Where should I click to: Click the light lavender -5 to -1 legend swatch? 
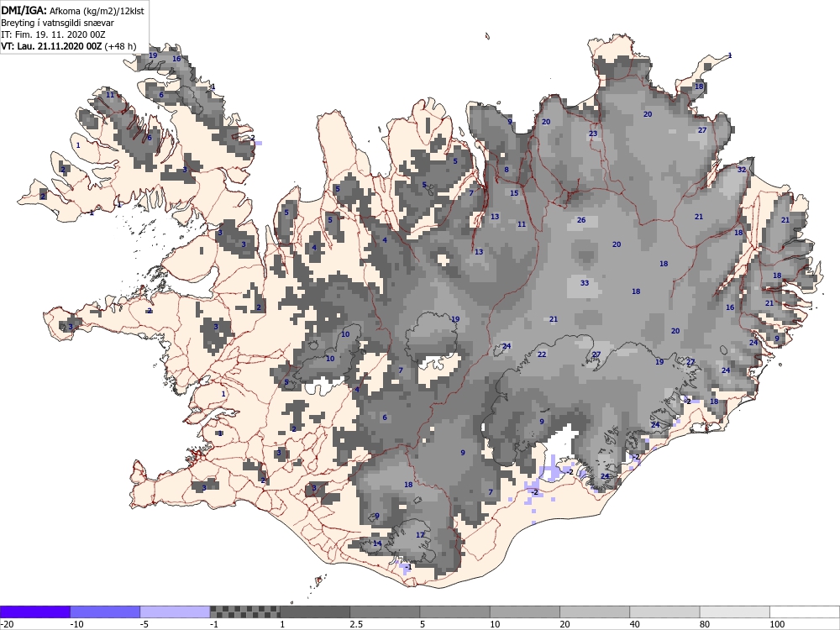click(x=176, y=612)
